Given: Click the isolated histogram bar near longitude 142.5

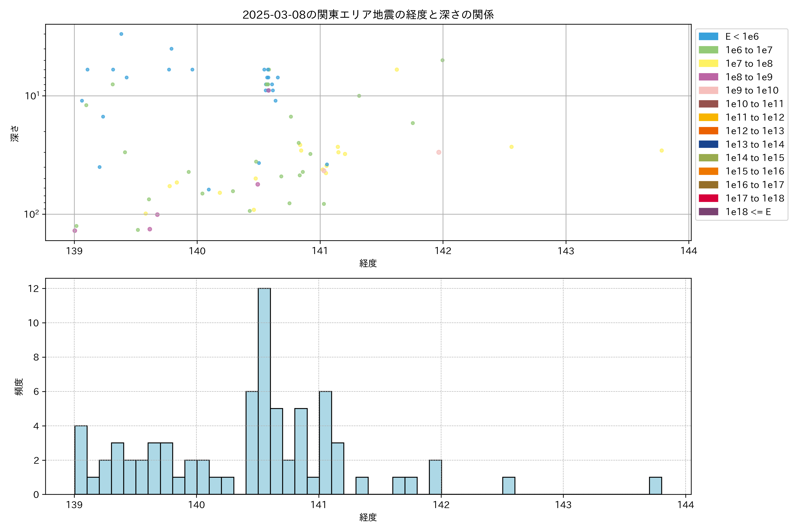Looking at the screenshot, I should pos(509,486).
